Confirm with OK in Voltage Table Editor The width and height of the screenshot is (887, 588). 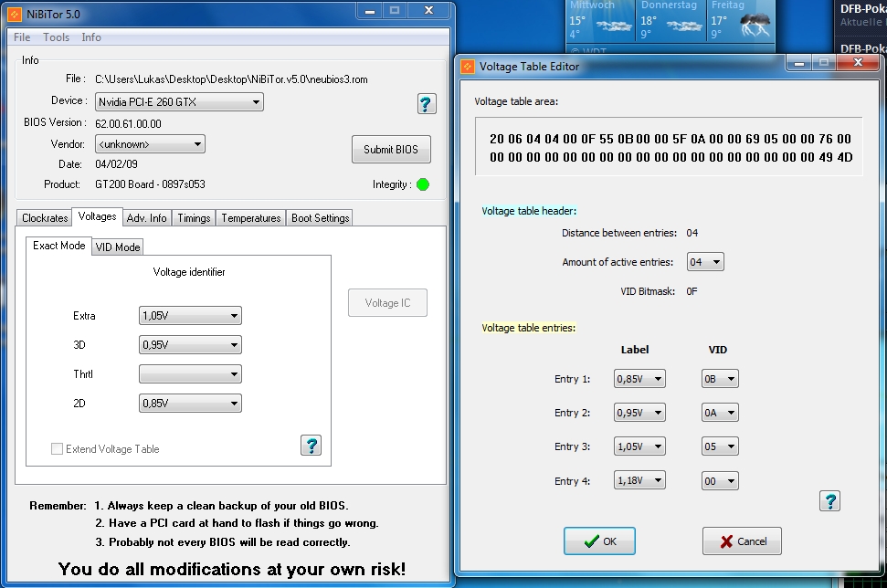[x=599, y=541]
